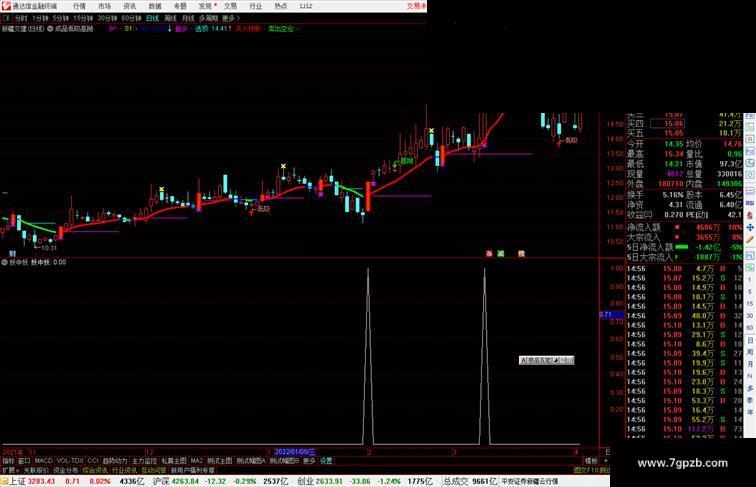This screenshot has width=756, height=487.
Task: Expand the 更多 periods dropdown
Action: (230, 18)
